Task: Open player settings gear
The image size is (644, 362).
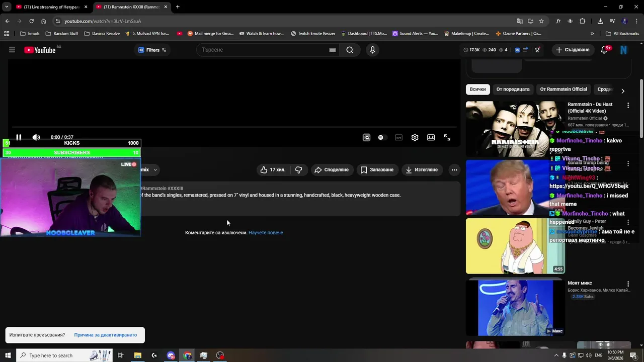Action: 415,137
